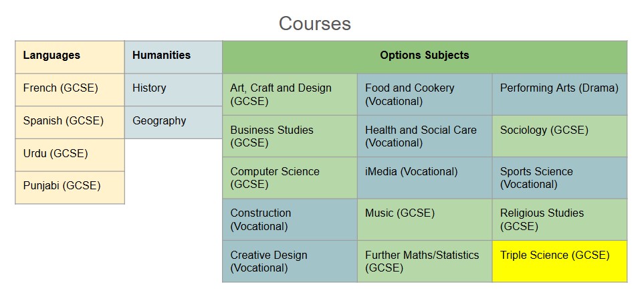
Task: Click the Urdu (GCSE) cell
Action: [70, 155]
